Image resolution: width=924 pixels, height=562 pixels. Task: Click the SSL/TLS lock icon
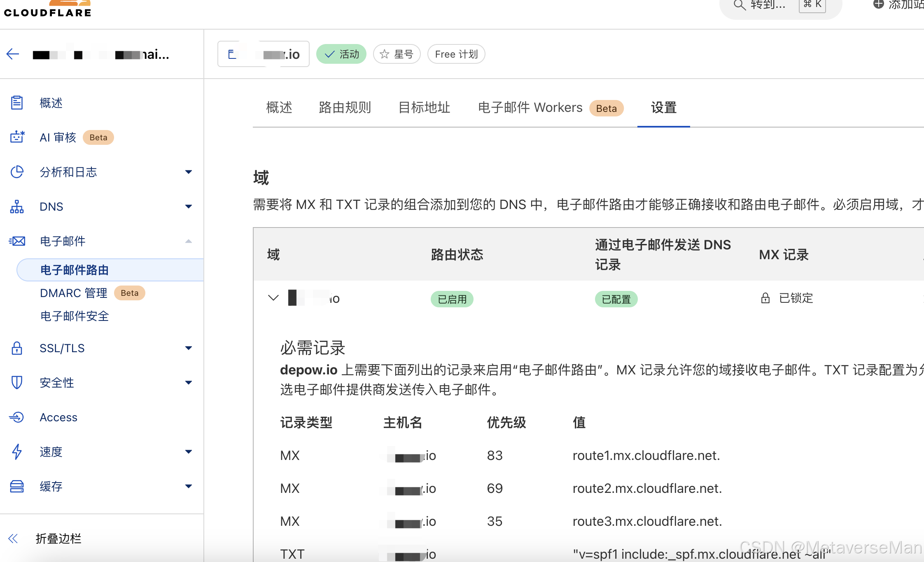click(x=17, y=348)
